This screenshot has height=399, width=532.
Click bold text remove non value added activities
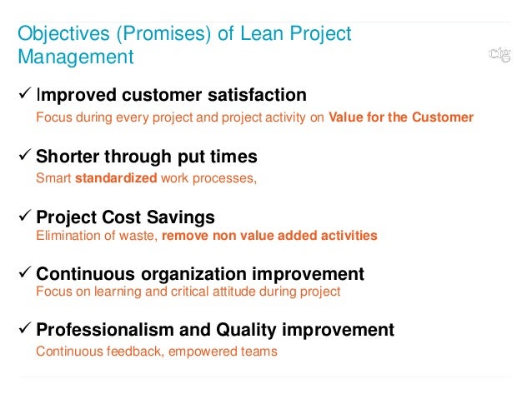[x=269, y=235]
